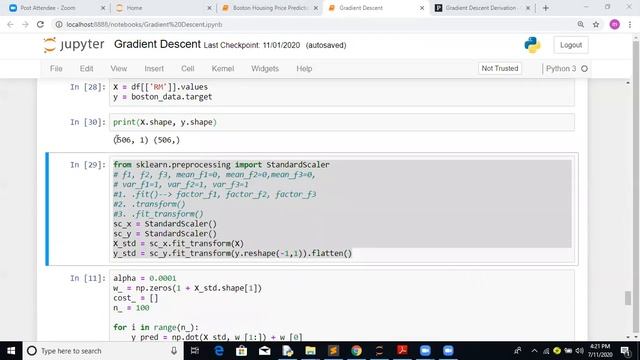The width and height of the screenshot is (640, 360).
Task: Open Sublime Text from the taskbar
Action: pyautogui.click(x=333, y=351)
